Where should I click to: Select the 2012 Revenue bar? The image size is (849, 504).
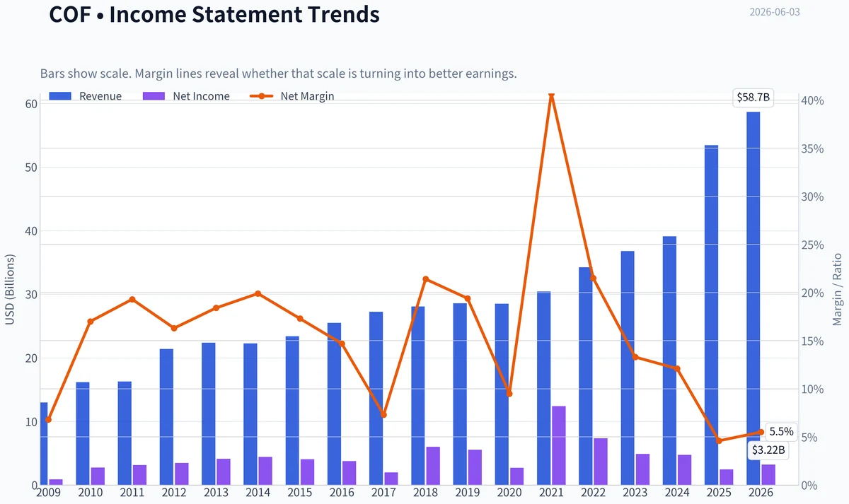click(166, 417)
